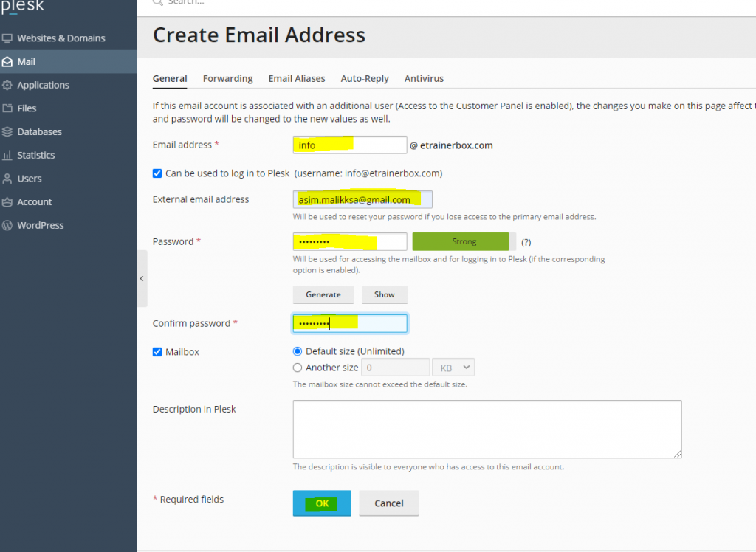Click the External email address field

click(362, 199)
